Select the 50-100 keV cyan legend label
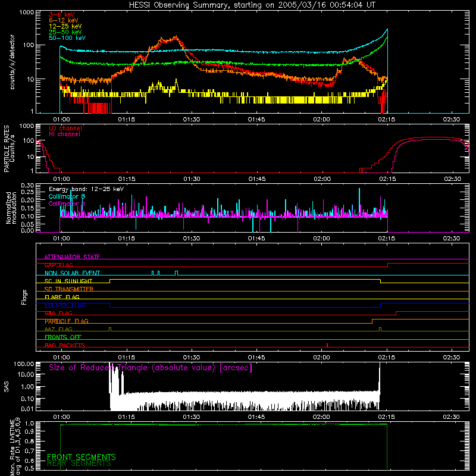Image resolution: width=476 pixels, height=476 pixels. click(67, 38)
